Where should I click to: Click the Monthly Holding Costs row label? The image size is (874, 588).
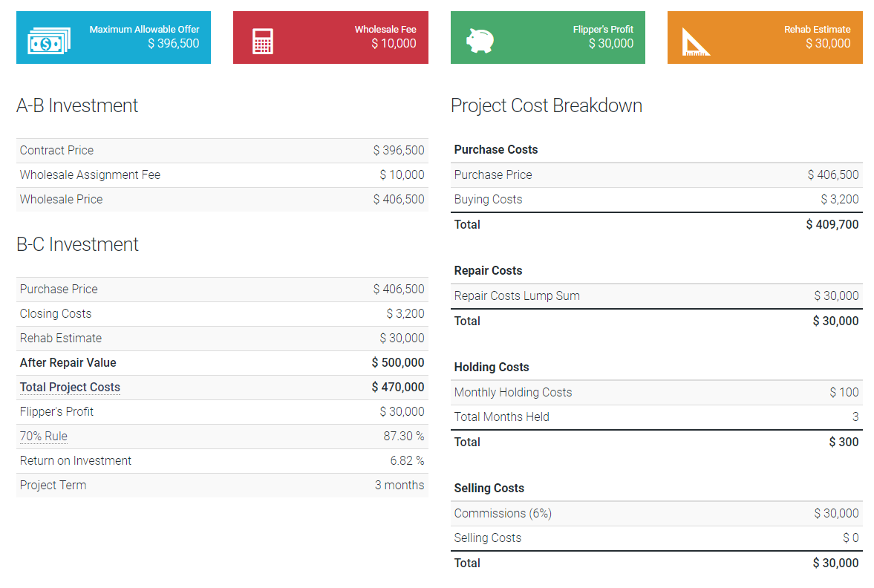point(513,393)
